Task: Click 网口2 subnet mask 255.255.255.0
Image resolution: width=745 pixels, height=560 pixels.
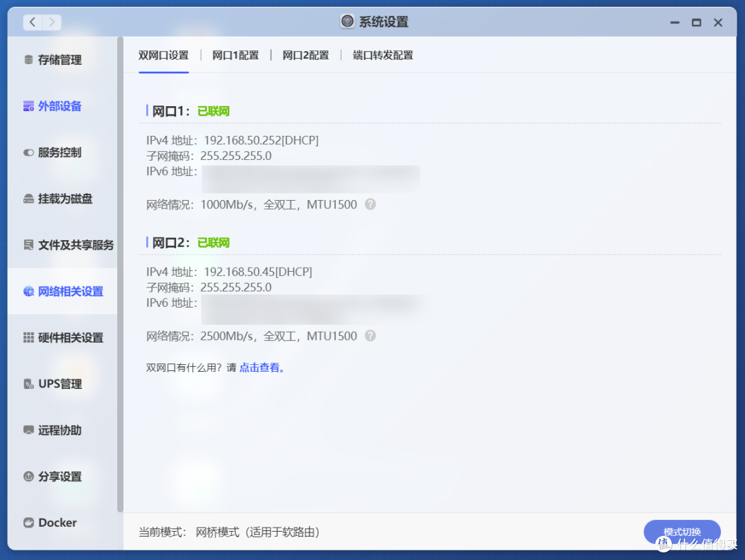Action: (236, 288)
